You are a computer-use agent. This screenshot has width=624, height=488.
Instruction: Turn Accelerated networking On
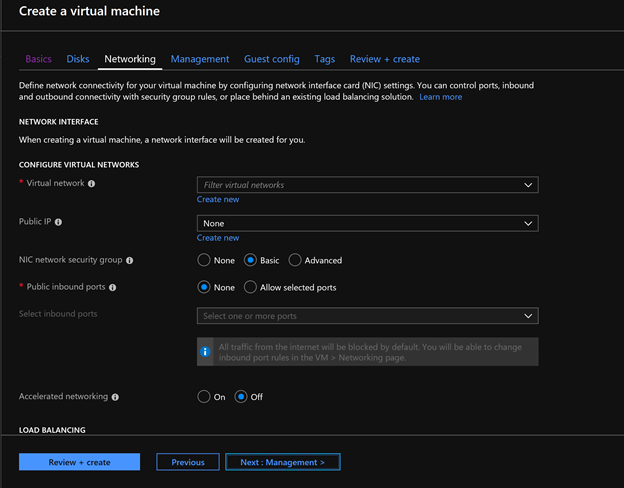(204, 396)
